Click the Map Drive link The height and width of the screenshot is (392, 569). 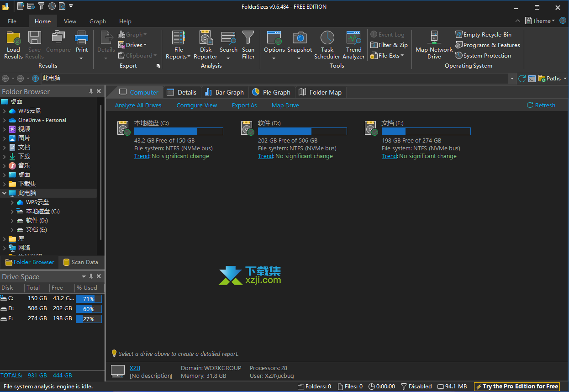(x=285, y=106)
